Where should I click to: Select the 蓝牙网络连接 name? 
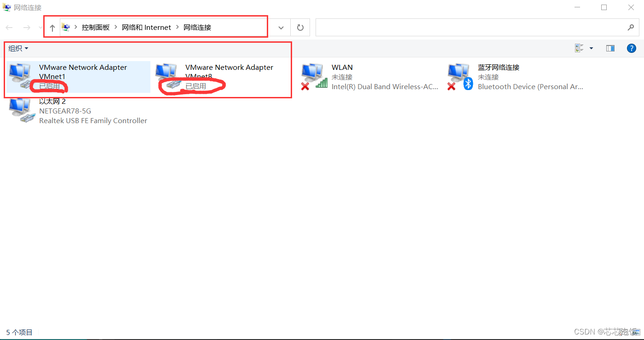[x=499, y=68]
